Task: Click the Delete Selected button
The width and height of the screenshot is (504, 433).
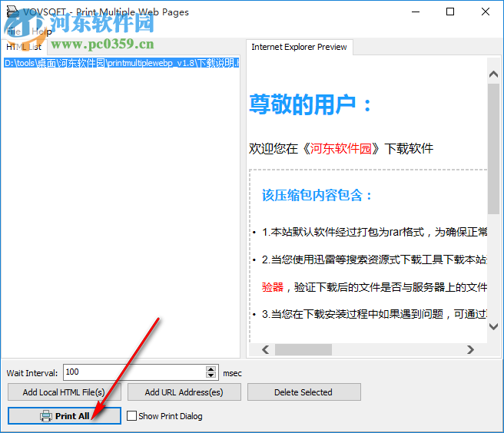Action: coord(303,392)
